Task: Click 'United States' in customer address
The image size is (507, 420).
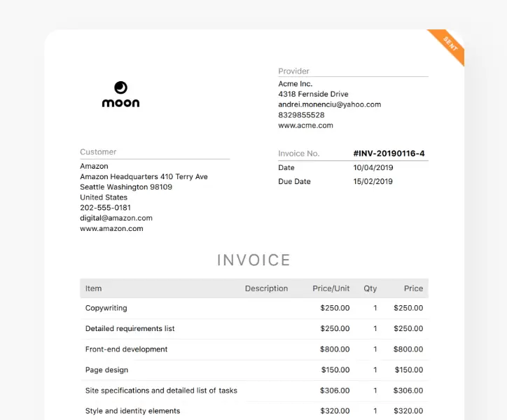Action: tap(104, 197)
